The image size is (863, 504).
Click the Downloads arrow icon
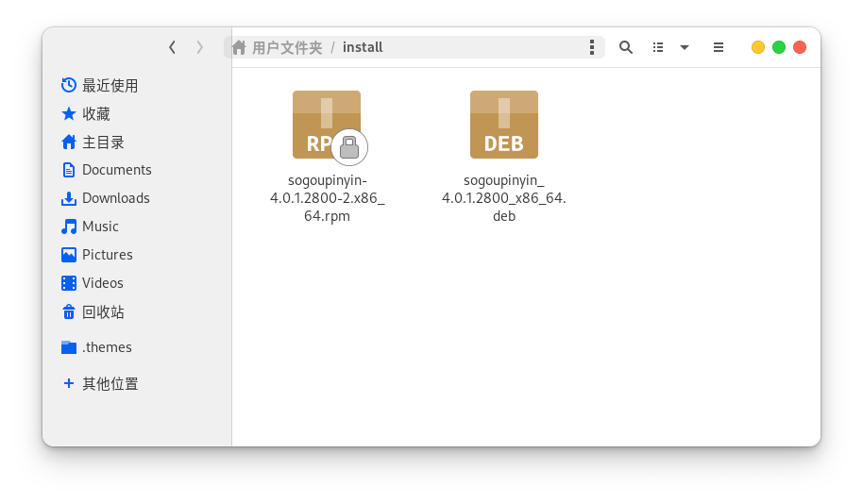(69, 198)
